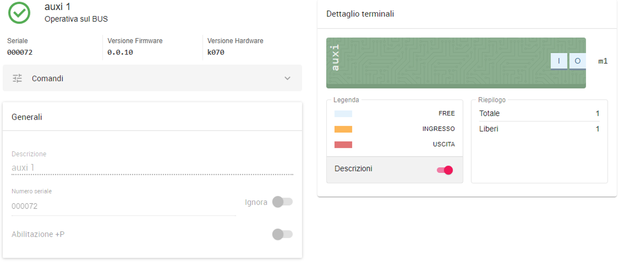Screen dimensions: 644x262
Task: Select the Dettaglio terminali header
Action: pos(360,14)
